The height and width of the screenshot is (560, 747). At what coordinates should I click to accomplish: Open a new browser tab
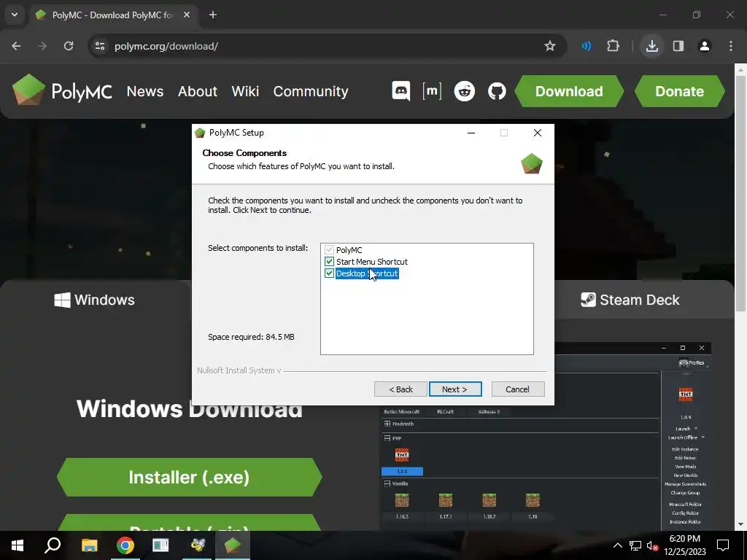213,15
